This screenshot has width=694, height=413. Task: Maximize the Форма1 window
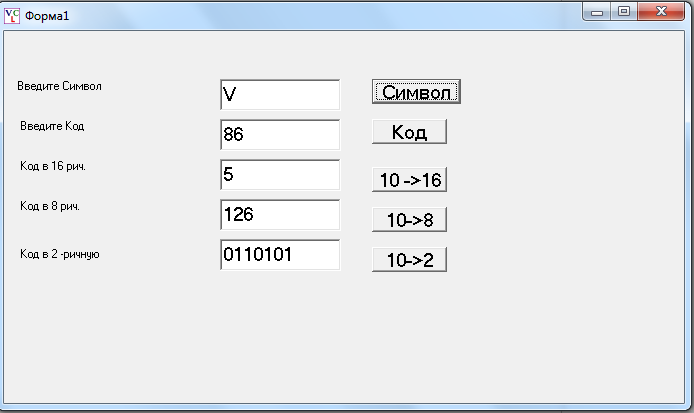tap(624, 12)
